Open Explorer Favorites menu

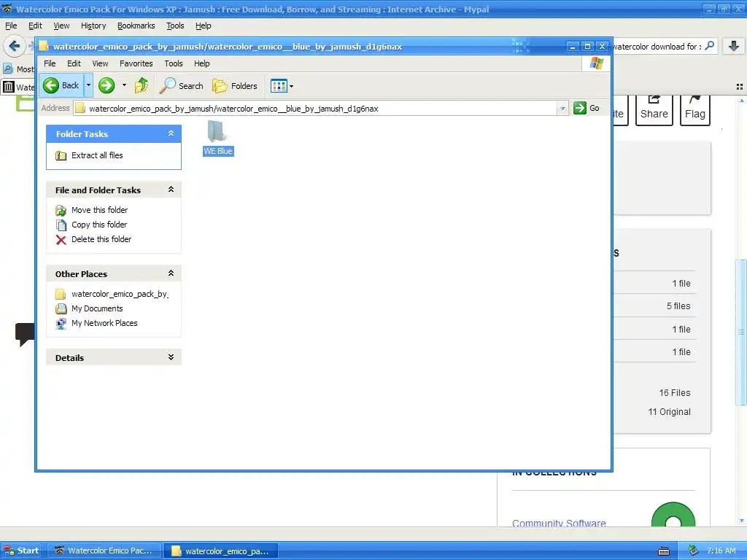[x=136, y=63]
